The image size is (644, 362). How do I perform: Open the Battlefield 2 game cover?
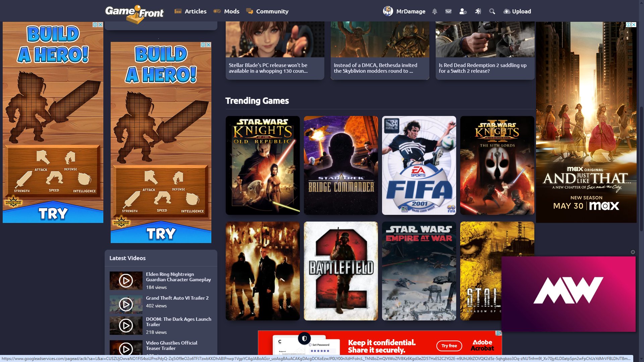pos(341,271)
